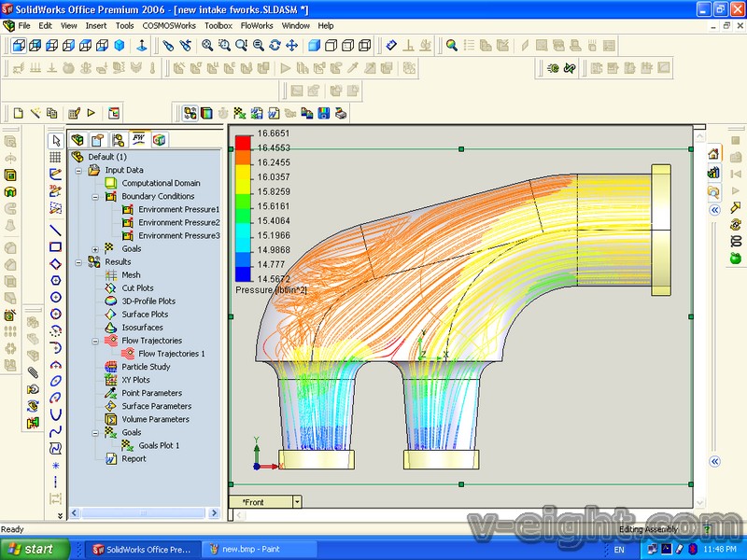
Task: Open the ConfigurationManager tab
Action: click(118, 140)
